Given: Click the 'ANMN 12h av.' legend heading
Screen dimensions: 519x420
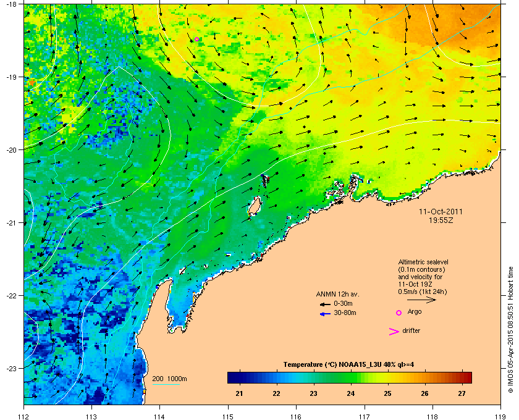Looking at the screenshot, I should tap(337, 294).
